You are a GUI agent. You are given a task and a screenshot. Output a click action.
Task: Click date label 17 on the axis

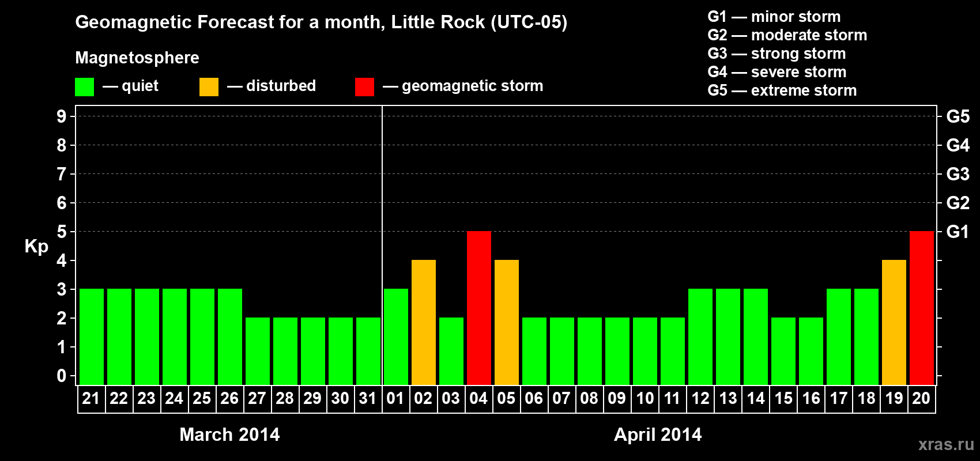click(x=838, y=398)
